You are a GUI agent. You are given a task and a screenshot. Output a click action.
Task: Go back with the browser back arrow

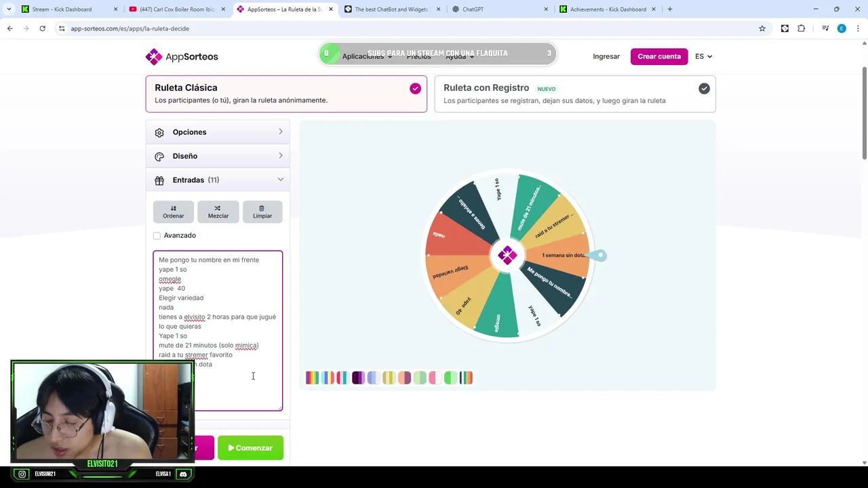point(9,28)
